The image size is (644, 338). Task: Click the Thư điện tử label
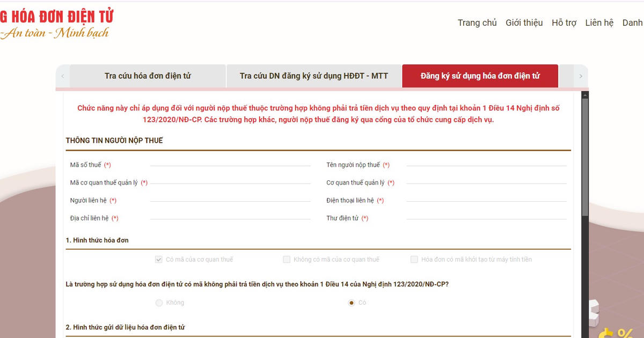click(342, 218)
